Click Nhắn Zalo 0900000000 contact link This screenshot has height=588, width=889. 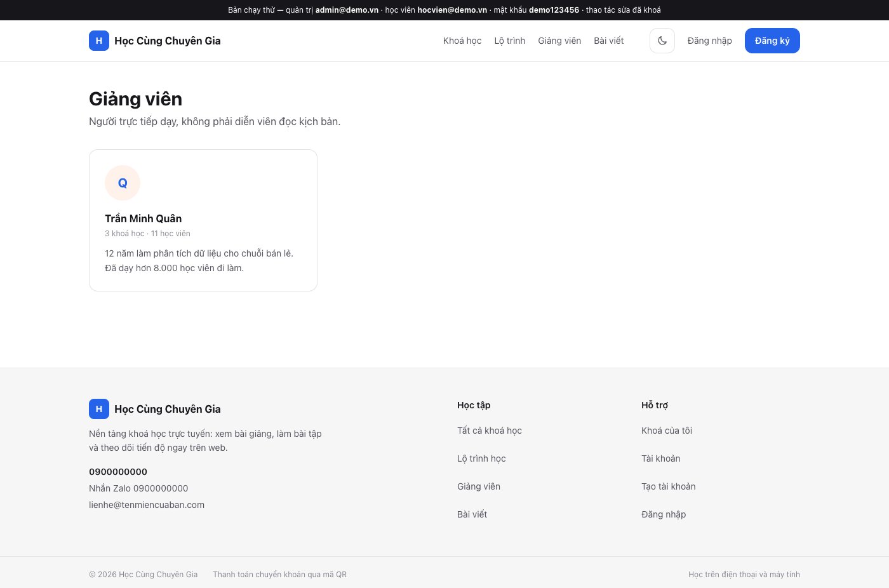tap(138, 488)
